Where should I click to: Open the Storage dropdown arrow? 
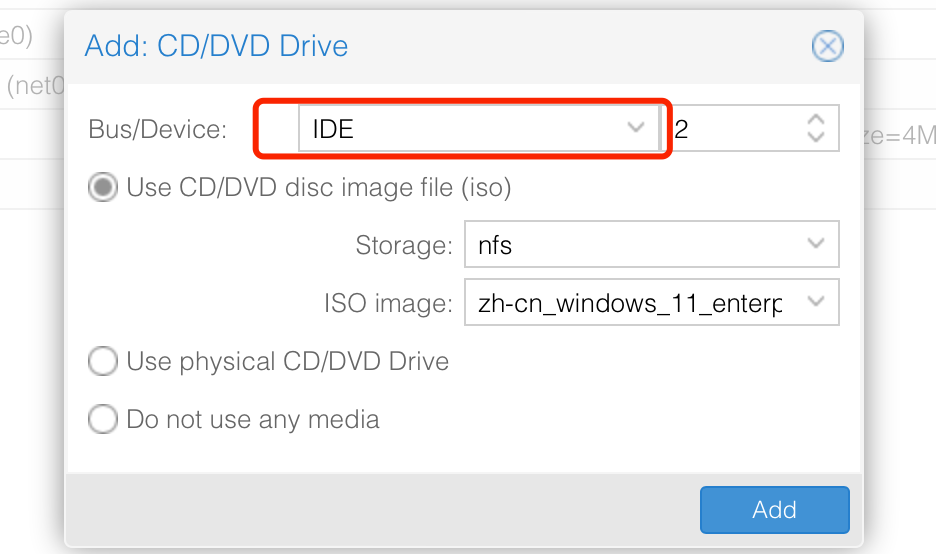tap(816, 244)
